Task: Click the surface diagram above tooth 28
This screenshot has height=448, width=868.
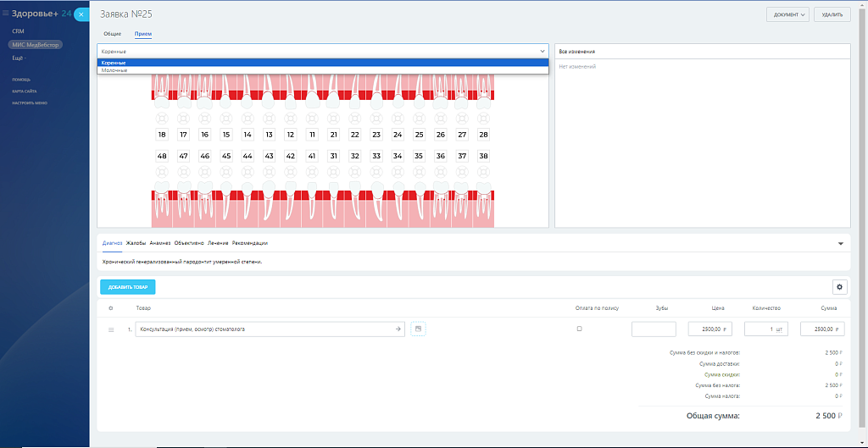Action: (x=483, y=117)
